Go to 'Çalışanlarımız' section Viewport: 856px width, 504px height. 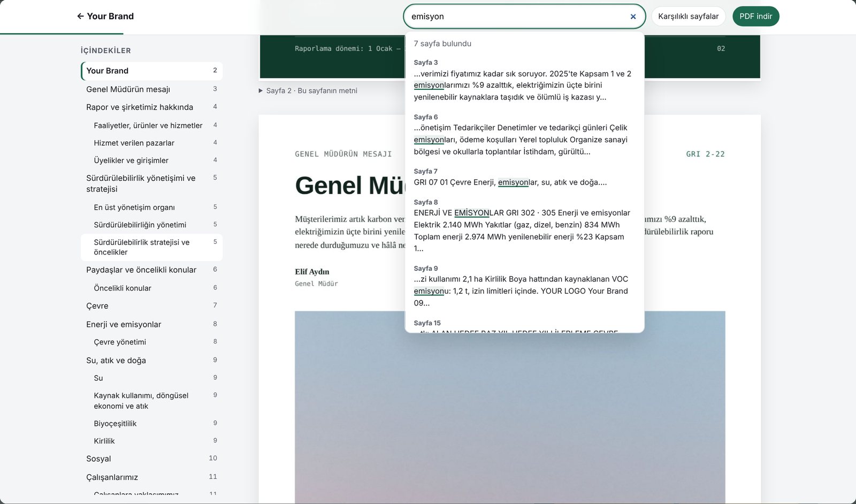[x=152, y=477]
